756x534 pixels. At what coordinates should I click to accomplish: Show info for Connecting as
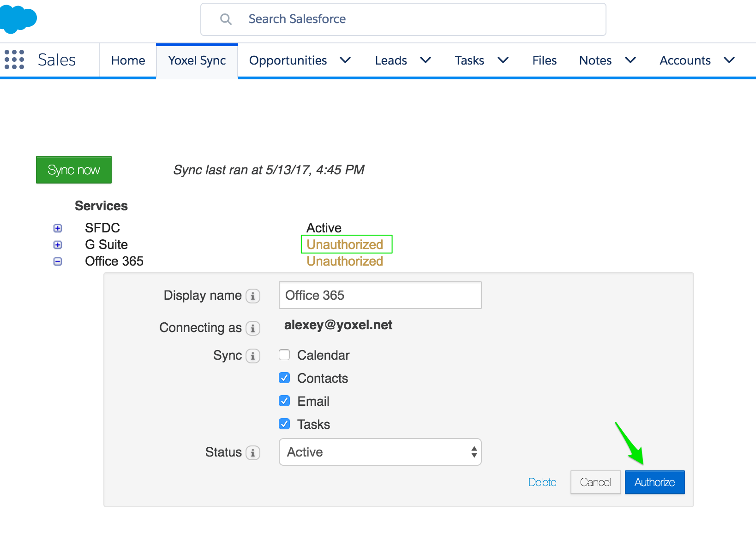tap(253, 328)
